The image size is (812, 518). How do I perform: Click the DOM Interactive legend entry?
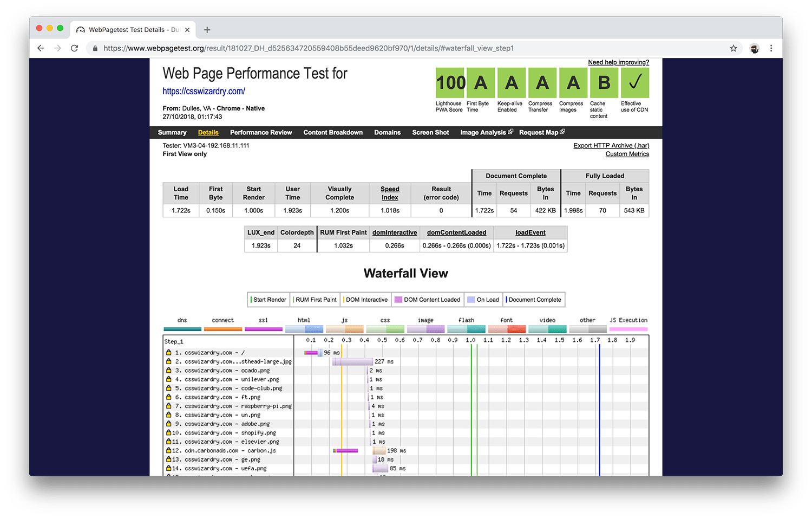(x=366, y=300)
